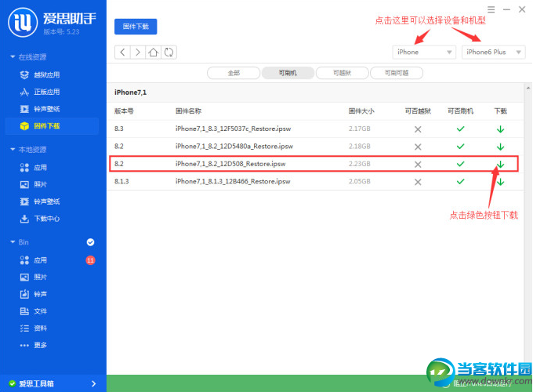Open the hamburger menu icon
The width and height of the screenshot is (533, 392).
pos(491,9)
